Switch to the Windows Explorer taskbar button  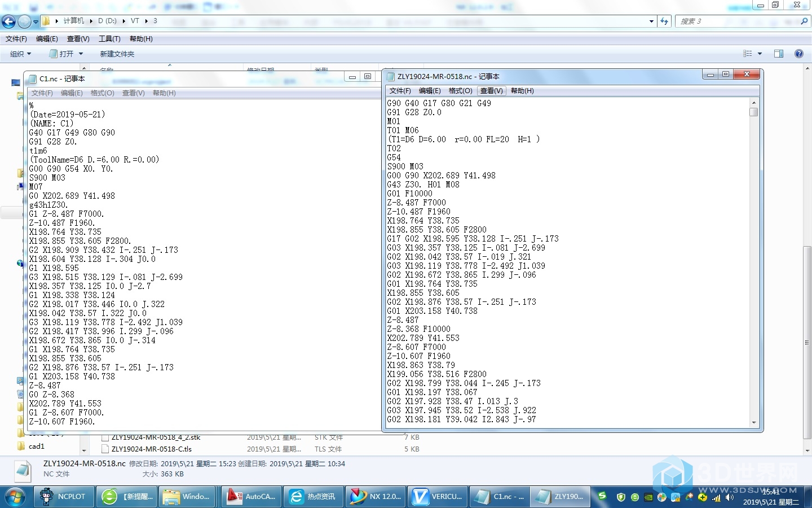tap(187, 497)
